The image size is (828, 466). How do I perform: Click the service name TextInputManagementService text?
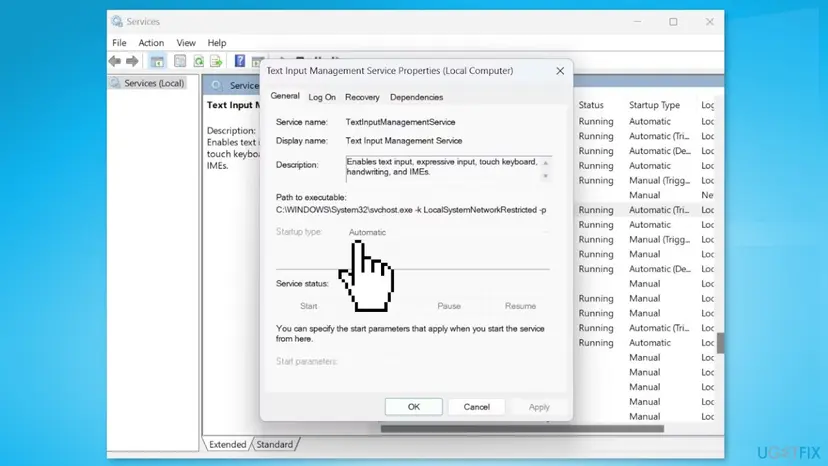[x=400, y=122]
